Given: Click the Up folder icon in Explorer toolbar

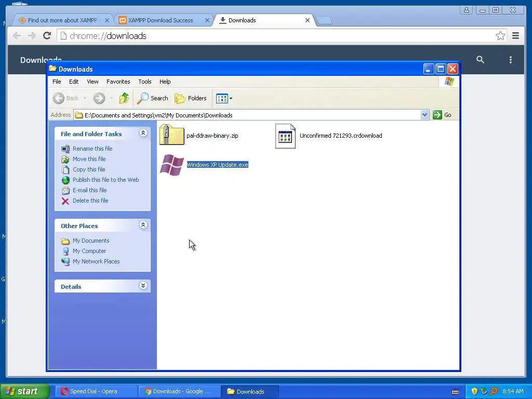Looking at the screenshot, I should pos(124,98).
